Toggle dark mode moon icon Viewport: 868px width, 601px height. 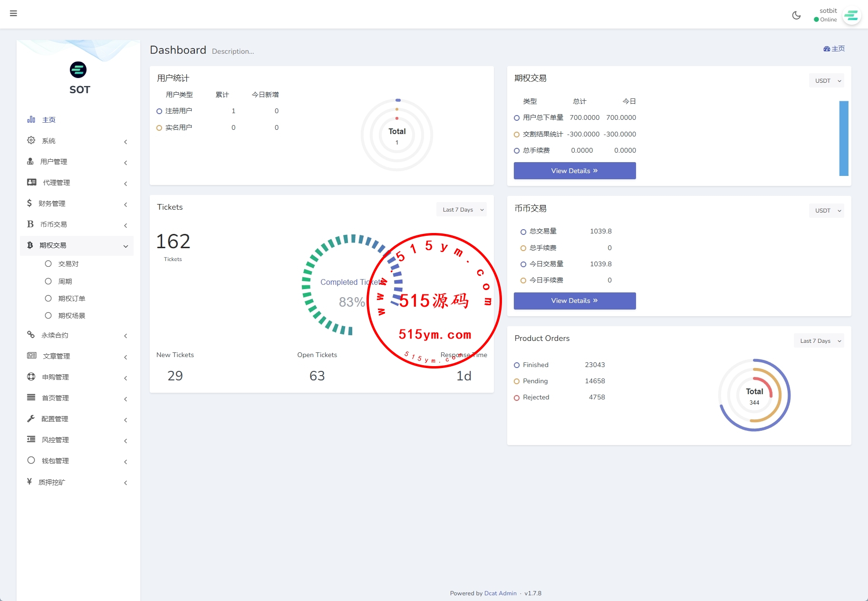(796, 15)
